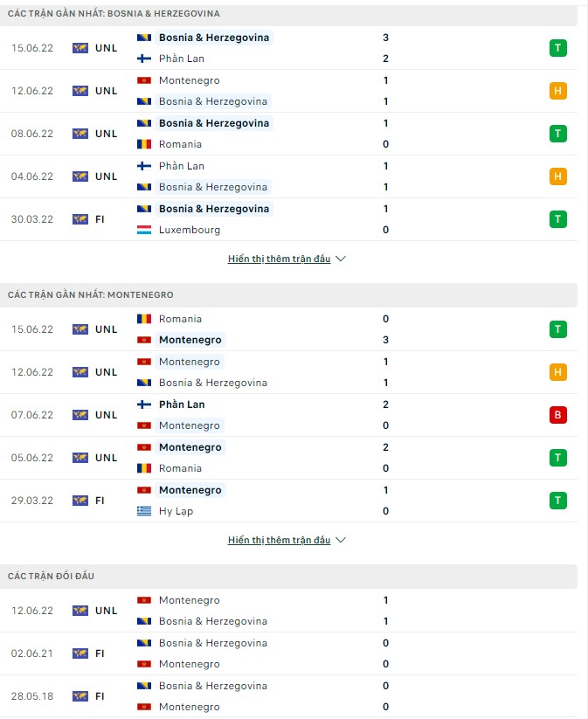The width and height of the screenshot is (588, 719).
Task: Click the Phần Lan flag icon
Action: point(146,59)
